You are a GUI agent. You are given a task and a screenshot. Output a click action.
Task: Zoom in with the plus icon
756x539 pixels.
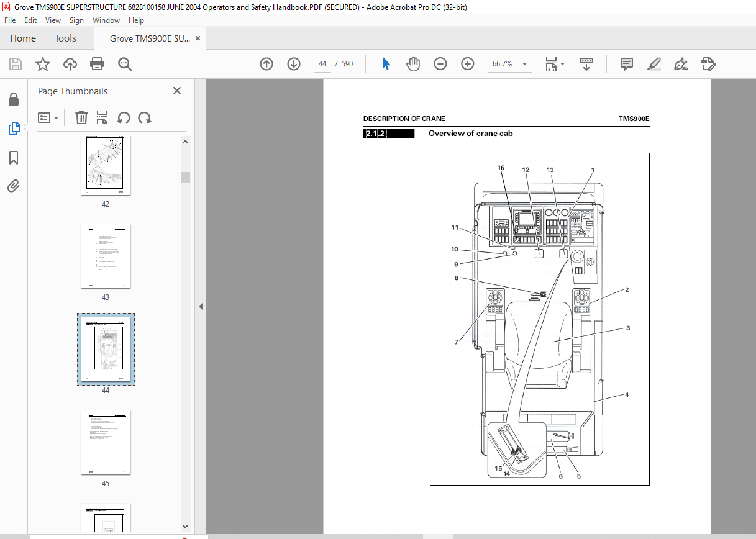tap(468, 64)
